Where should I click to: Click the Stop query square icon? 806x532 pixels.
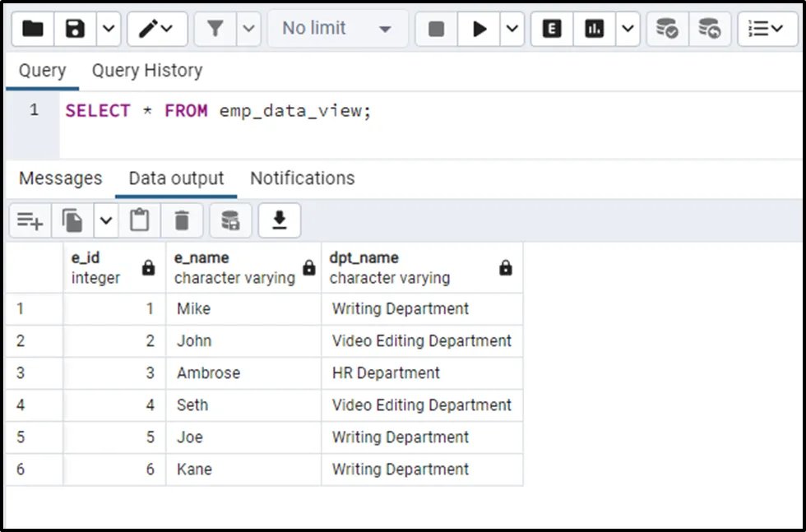[x=436, y=29]
